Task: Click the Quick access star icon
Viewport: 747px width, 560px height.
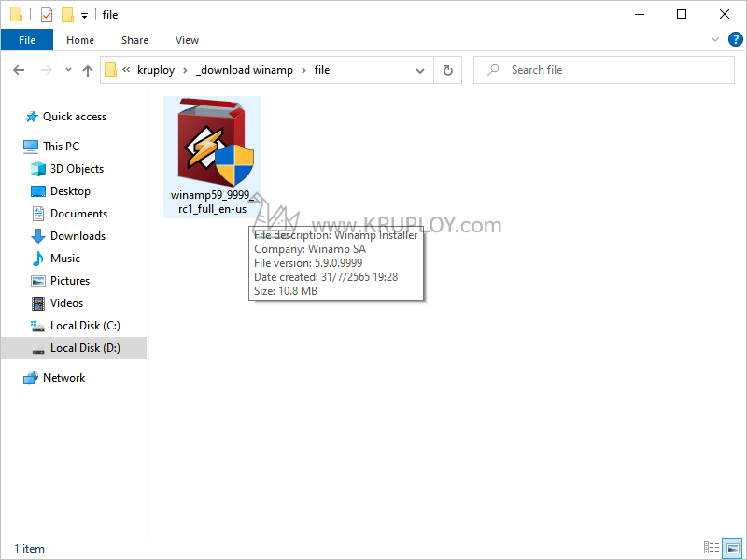Action: [32, 117]
